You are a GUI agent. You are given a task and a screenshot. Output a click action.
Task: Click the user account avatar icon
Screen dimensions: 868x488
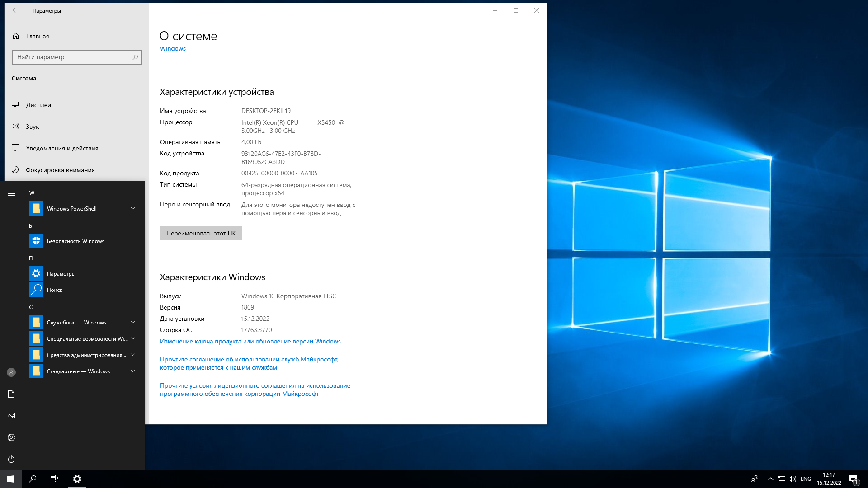point(11,372)
